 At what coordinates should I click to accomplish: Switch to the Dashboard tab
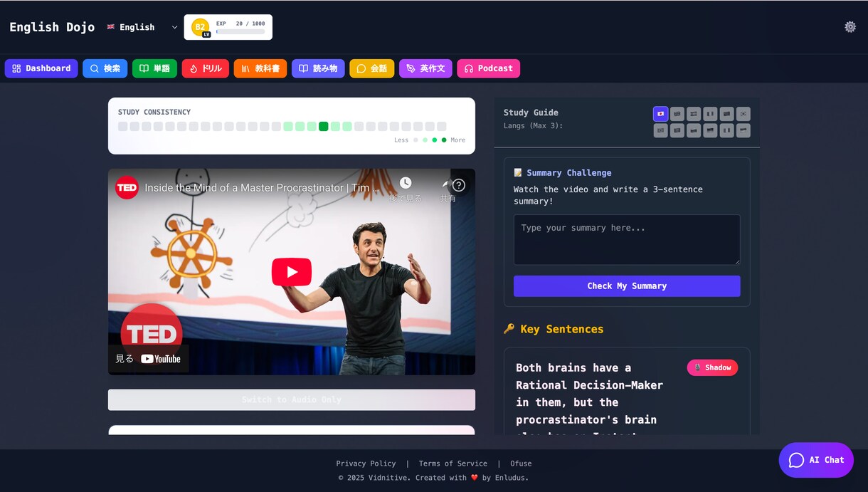[x=41, y=68]
